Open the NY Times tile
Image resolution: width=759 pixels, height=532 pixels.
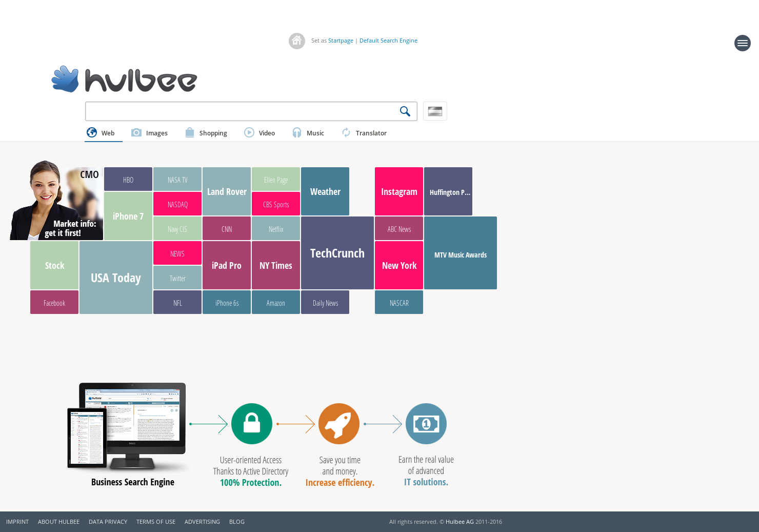click(x=276, y=265)
